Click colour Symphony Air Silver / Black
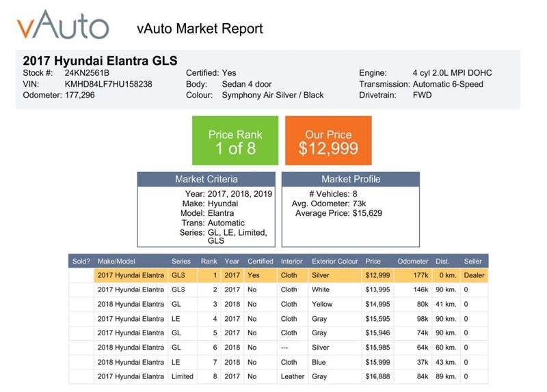Viewport: 547px width, 392px height. tap(273, 95)
